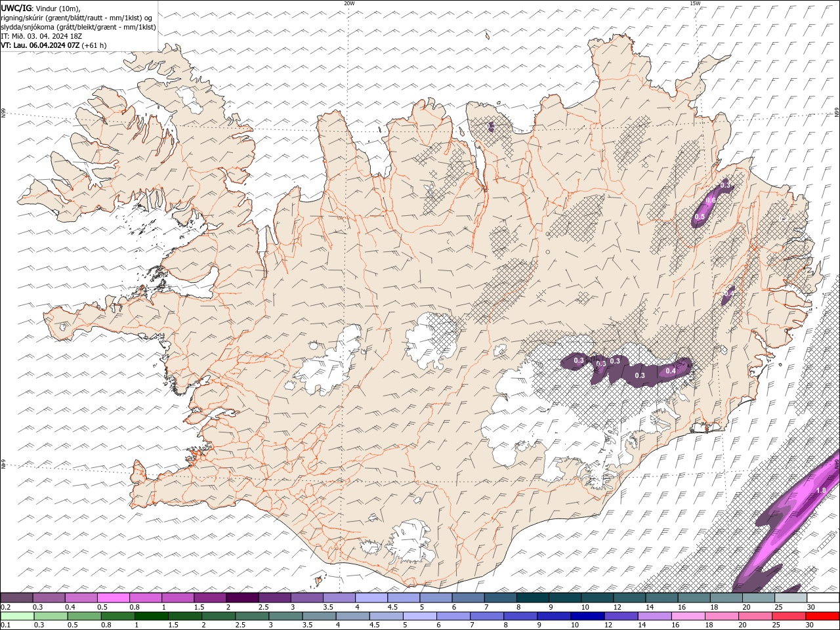Pick the bright red lower swatch starting at 30

point(822,616)
